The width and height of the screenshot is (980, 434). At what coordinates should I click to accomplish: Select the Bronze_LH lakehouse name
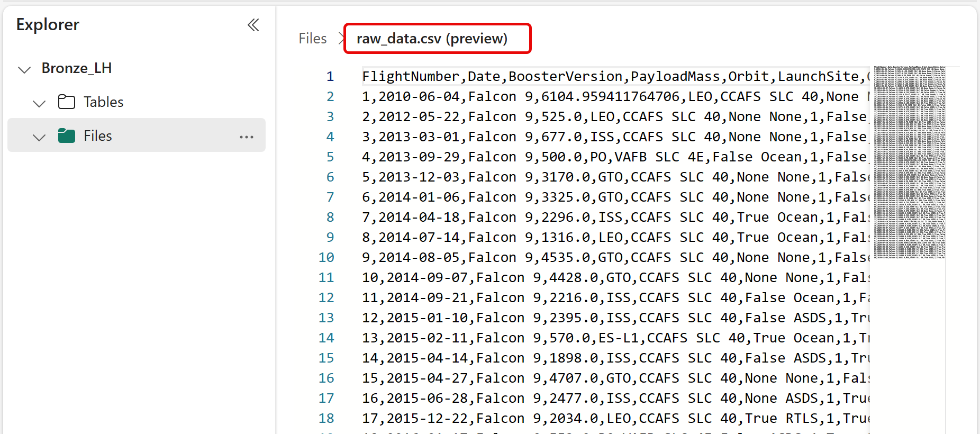click(x=76, y=68)
